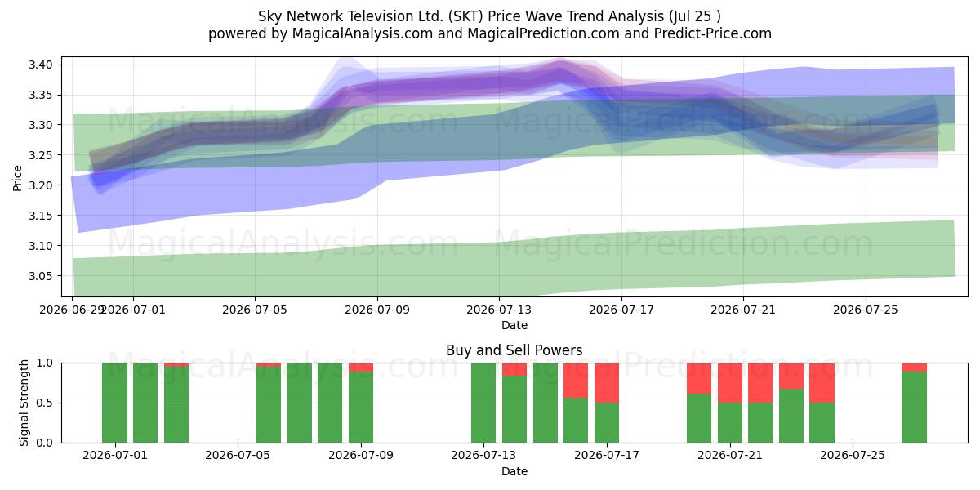Click the 0.5 signal strength tick label
This screenshot has width=980, height=490.
(x=47, y=403)
